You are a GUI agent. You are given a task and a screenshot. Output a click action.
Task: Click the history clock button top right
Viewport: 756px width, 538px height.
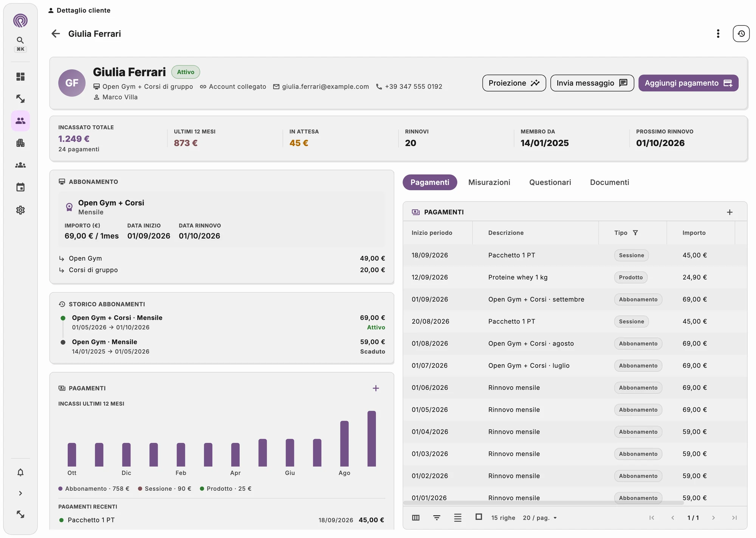click(741, 34)
